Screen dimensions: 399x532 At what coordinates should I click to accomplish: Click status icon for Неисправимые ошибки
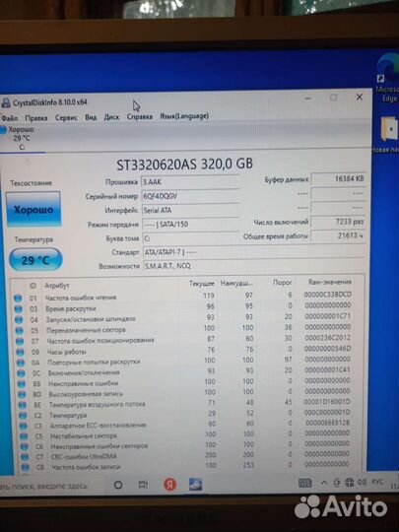22,384
